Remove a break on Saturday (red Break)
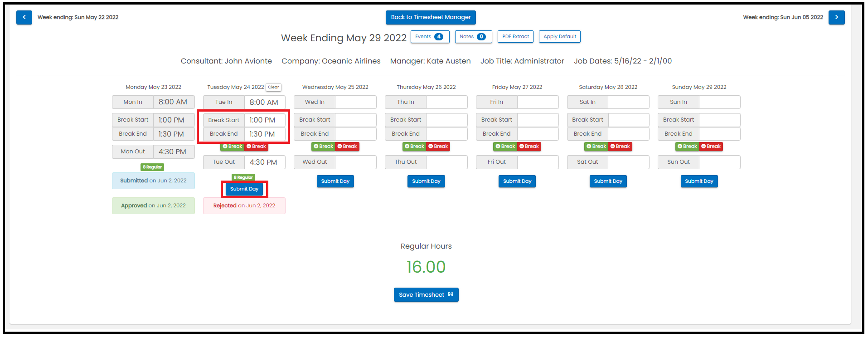 pos(621,147)
